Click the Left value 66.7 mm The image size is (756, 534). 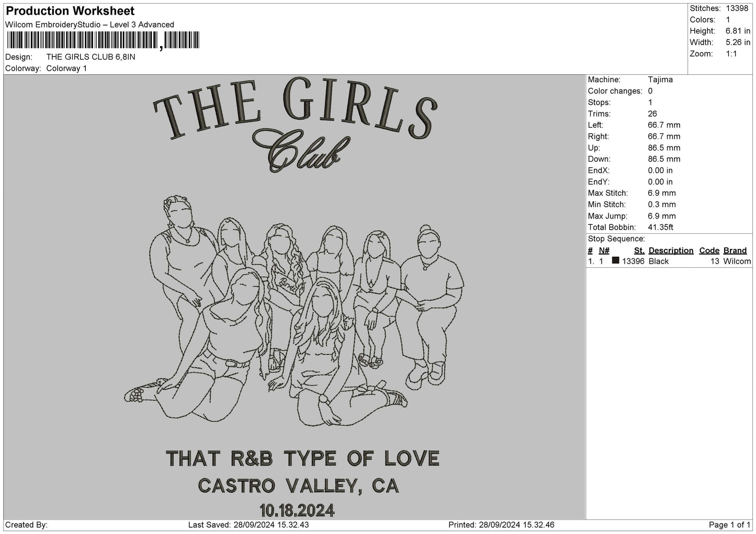[x=664, y=125]
